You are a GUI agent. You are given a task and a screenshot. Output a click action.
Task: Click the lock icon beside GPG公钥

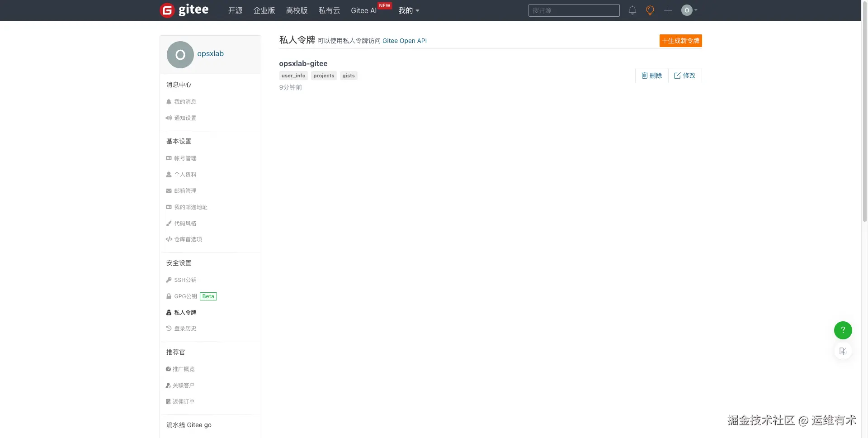tap(169, 296)
